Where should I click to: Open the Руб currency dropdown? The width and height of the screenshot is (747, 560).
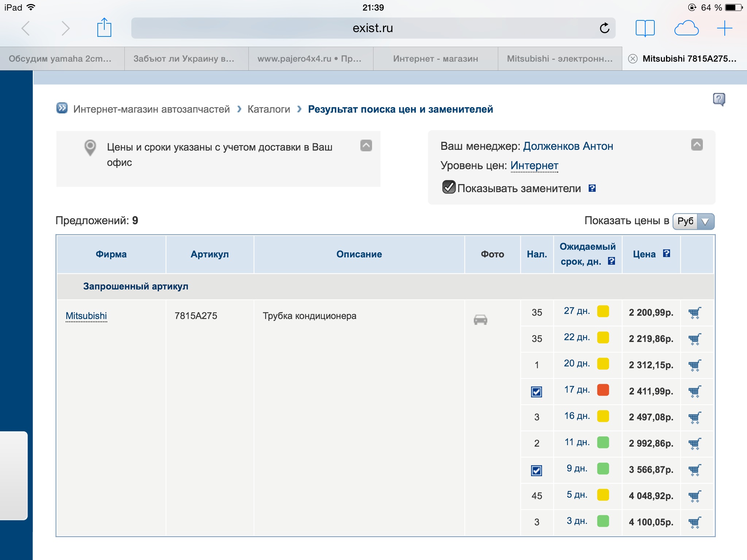click(x=693, y=221)
